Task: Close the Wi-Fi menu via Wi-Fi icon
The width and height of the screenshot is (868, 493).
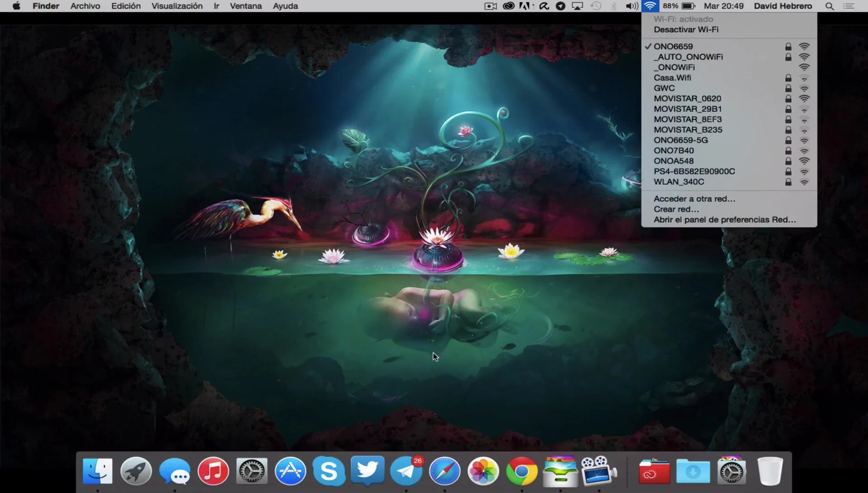Action: [x=650, y=6]
